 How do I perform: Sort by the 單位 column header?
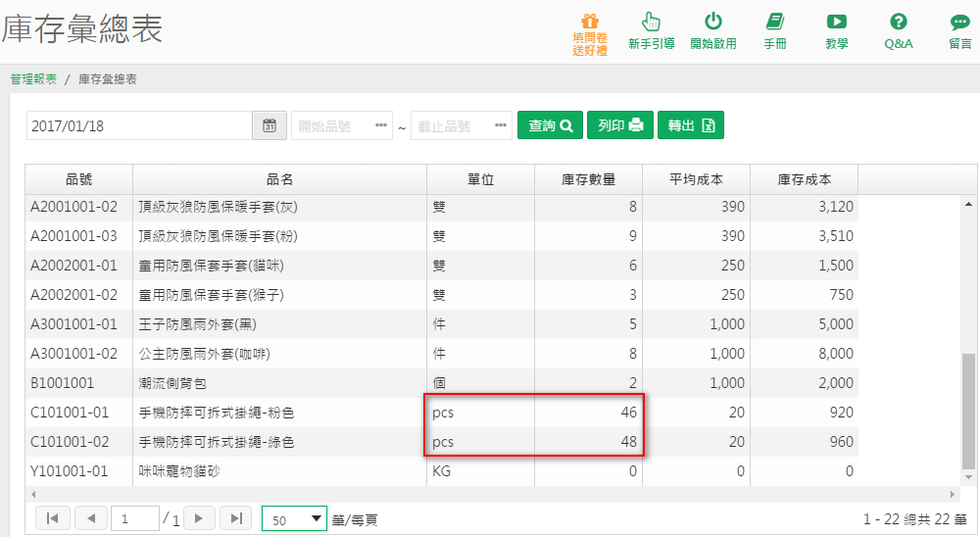pos(480,179)
